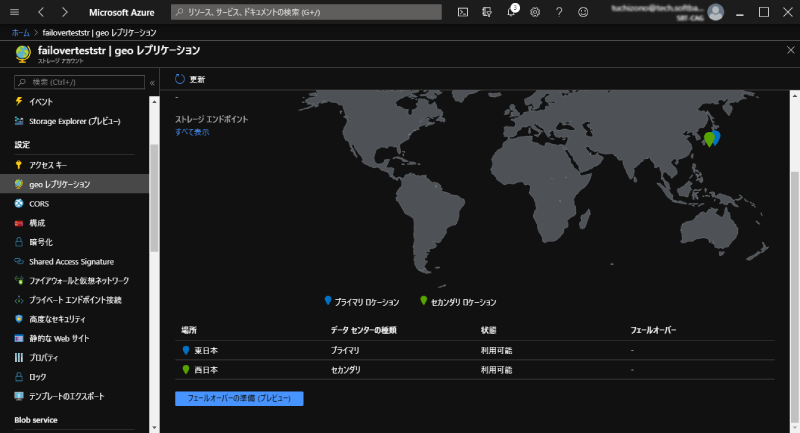
Task: Click the ホーム breadcrumb link
Action: point(21,33)
